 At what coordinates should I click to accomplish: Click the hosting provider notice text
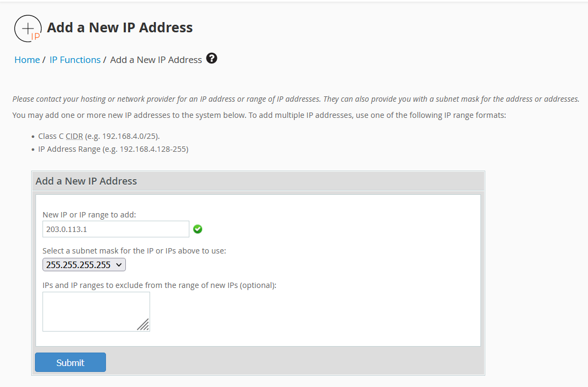[x=296, y=98]
